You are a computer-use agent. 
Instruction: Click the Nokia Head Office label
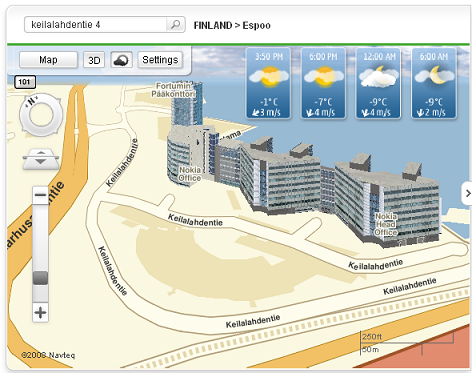pyautogui.click(x=386, y=224)
